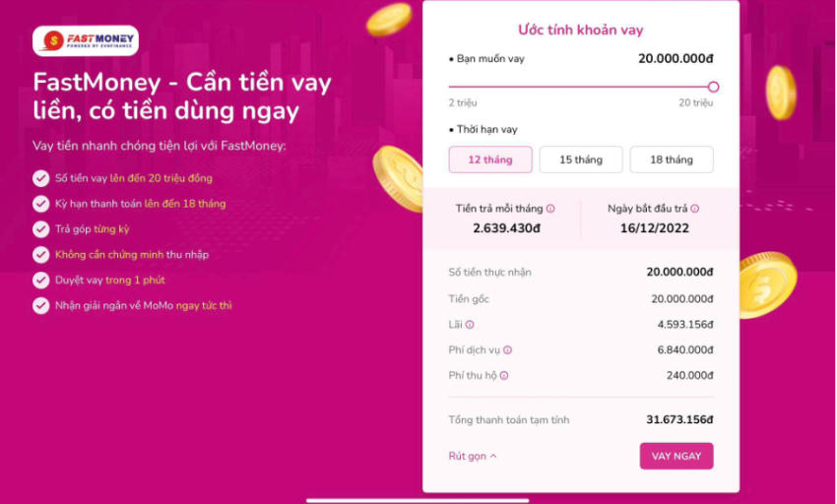The width and height of the screenshot is (837, 504).
Task: Open info icon beside Tiền trả mỗi tháng
Action: click(550, 209)
